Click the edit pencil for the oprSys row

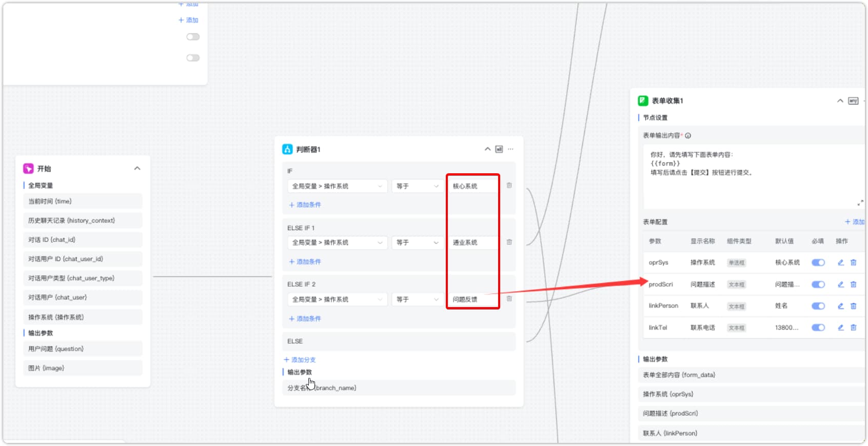tap(840, 262)
